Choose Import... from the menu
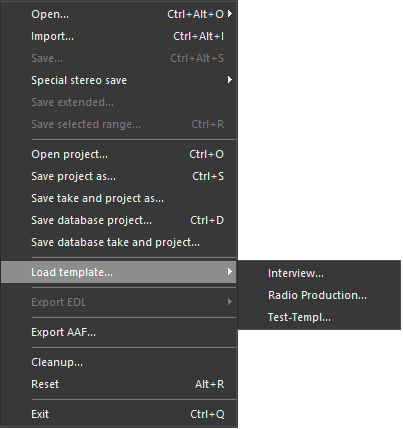The width and height of the screenshot is (403, 429). [x=118, y=36]
